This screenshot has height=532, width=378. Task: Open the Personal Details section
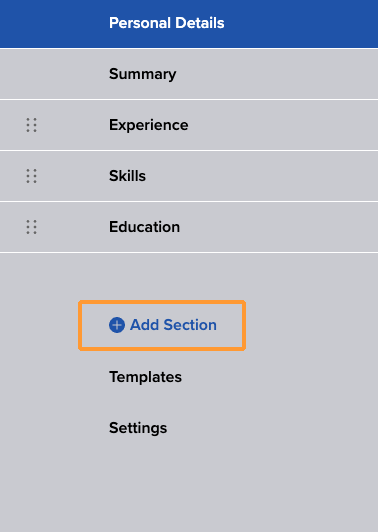click(x=189, y=23)
